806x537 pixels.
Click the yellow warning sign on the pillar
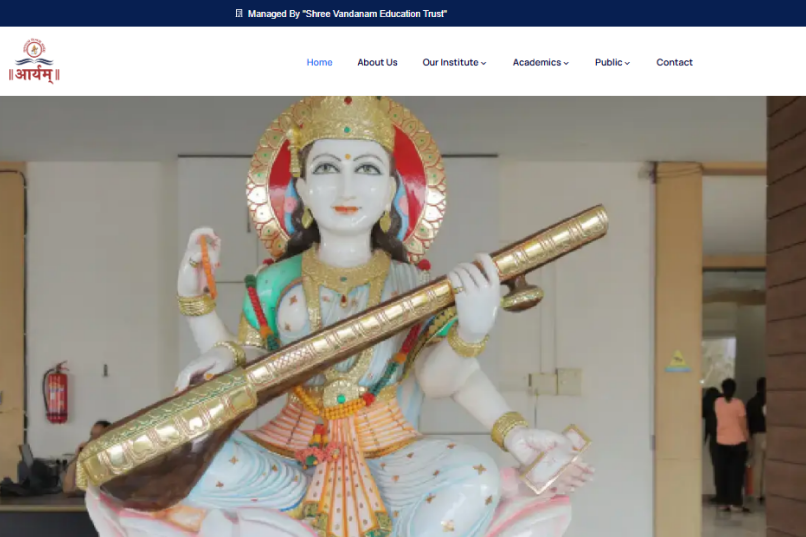click(679, 361)
